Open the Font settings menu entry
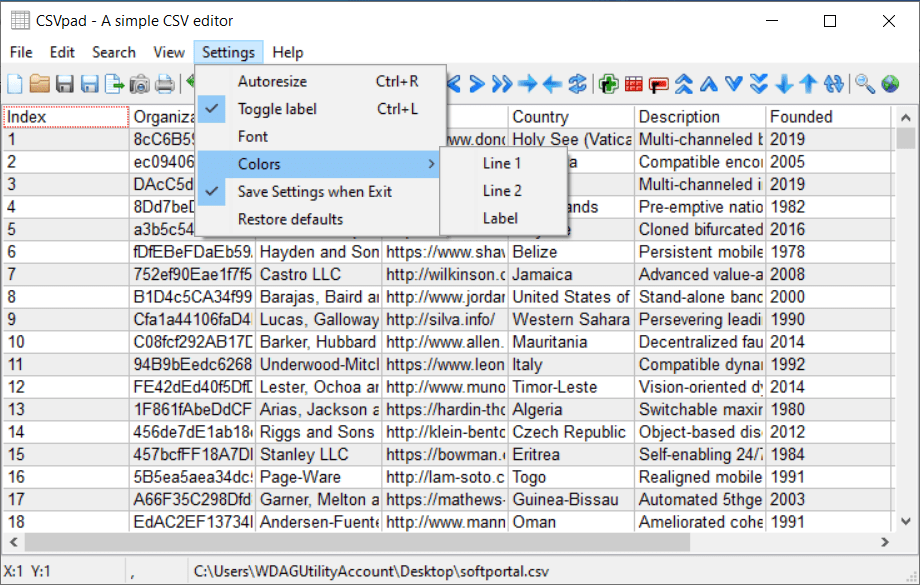This screenshot has width=920, height=585. [x=317, y=137]
